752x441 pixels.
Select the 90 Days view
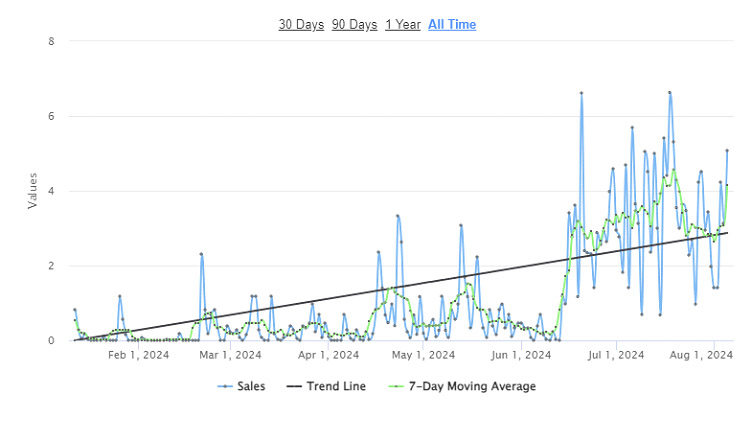point(354,24)
